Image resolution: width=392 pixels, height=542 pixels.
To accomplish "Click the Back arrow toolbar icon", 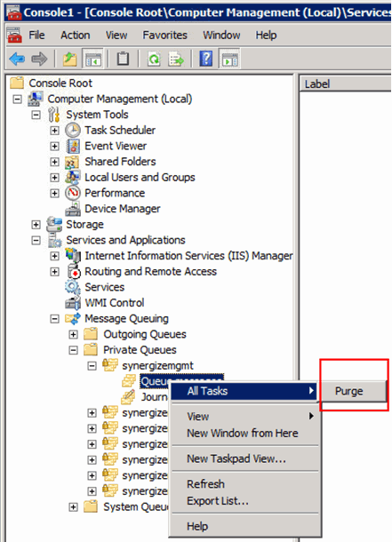I will click(x=17, y=59).
